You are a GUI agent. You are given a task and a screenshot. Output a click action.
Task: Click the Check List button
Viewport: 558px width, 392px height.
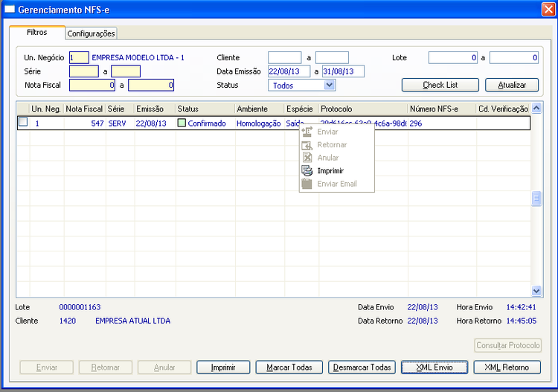coord(440,85)
